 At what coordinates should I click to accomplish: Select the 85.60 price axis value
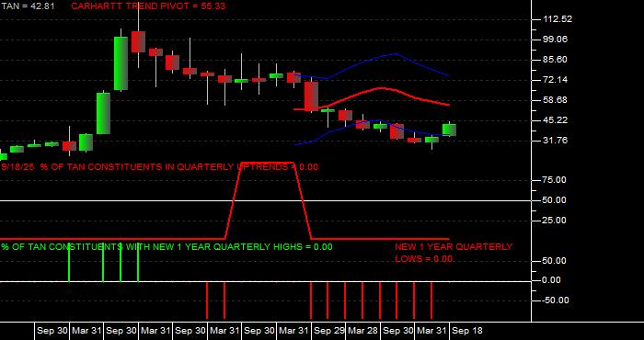[x=556, y=60]
